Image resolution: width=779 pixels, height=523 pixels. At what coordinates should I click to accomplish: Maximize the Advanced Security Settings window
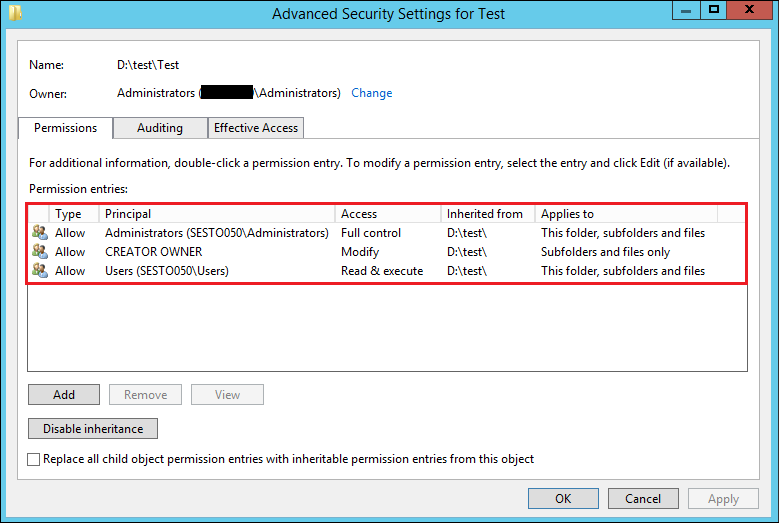714,10
